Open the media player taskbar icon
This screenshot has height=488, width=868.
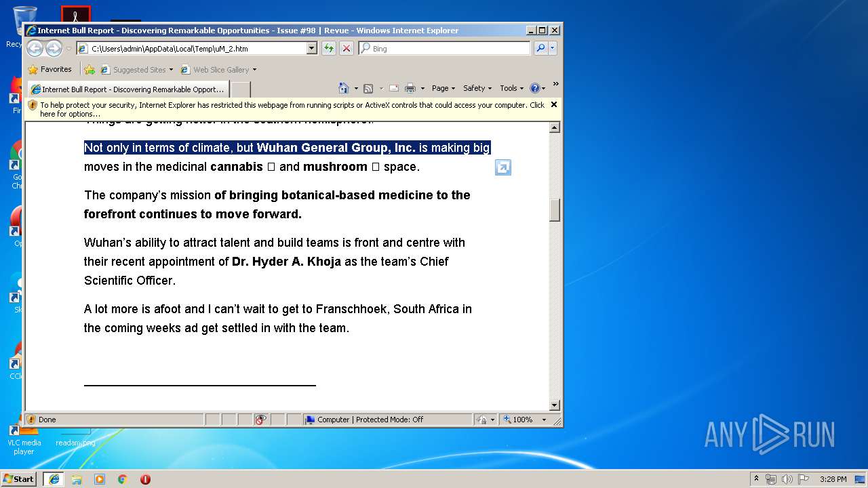(100, 479)
